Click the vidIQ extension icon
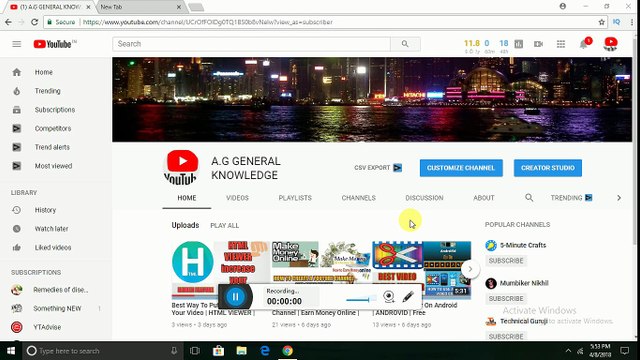Screen dimensions: 640x360 click(x=616, y=22)
